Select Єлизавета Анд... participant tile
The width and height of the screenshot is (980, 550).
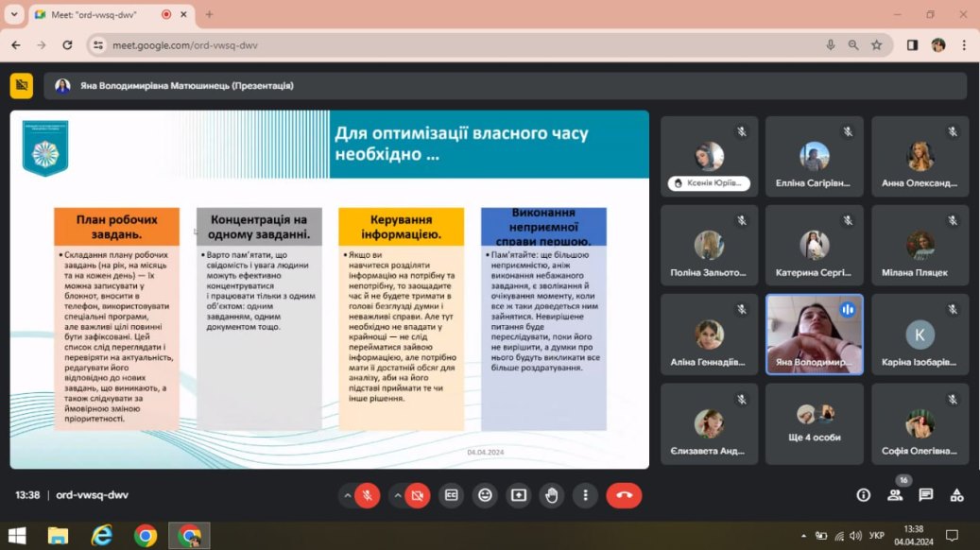tap(709, 423)
